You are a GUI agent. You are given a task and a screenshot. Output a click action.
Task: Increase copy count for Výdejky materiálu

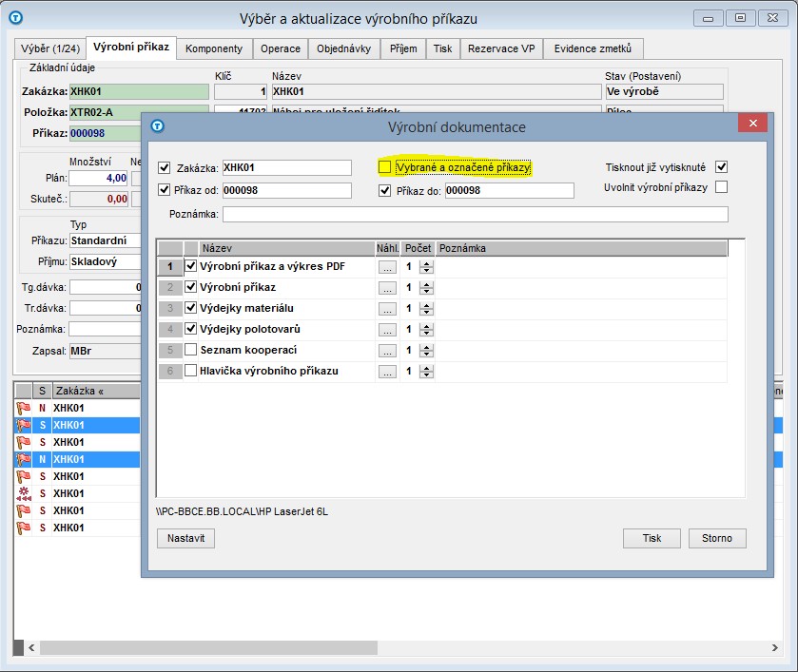click(x=426, y=305)
